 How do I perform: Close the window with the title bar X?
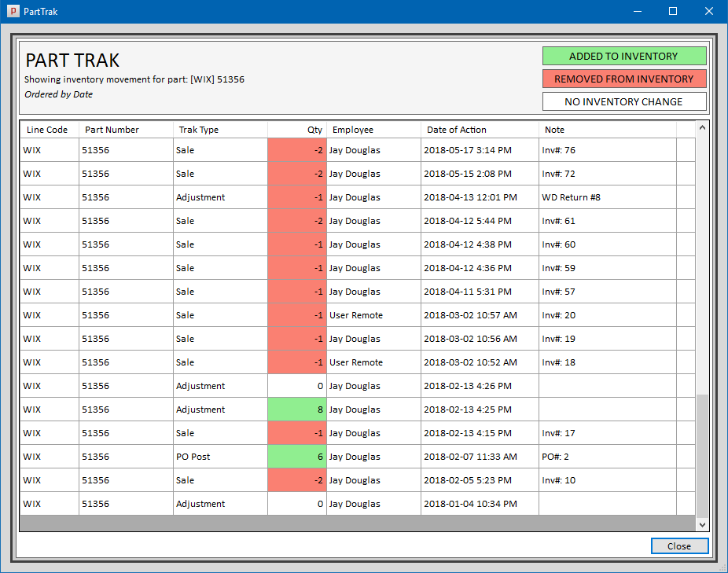click(709, 11)
